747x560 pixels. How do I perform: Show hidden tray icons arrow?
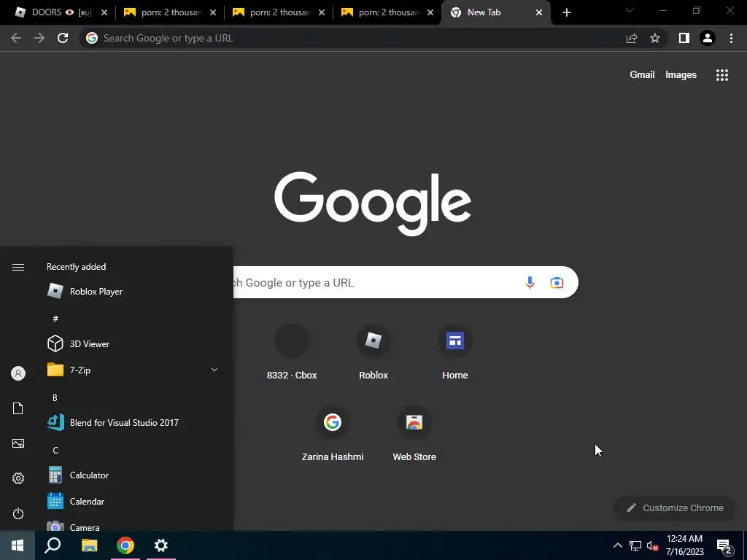click(x=617, y=545)
